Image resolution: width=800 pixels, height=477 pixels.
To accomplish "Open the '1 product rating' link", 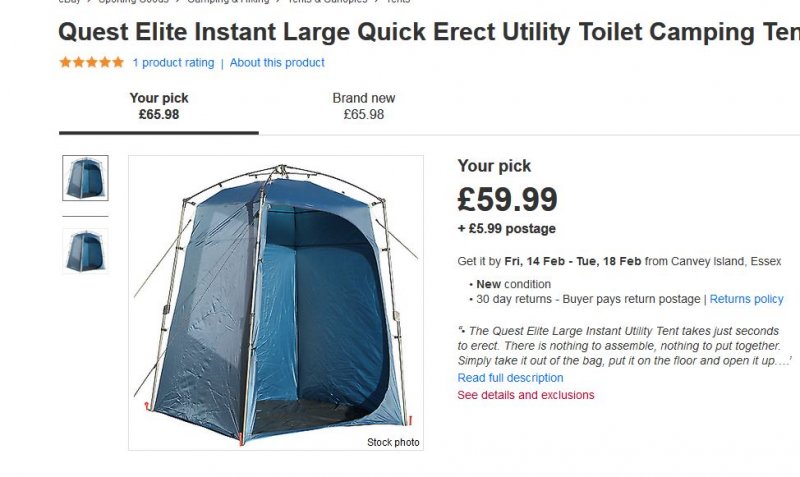I will click(x=173, y=63).
